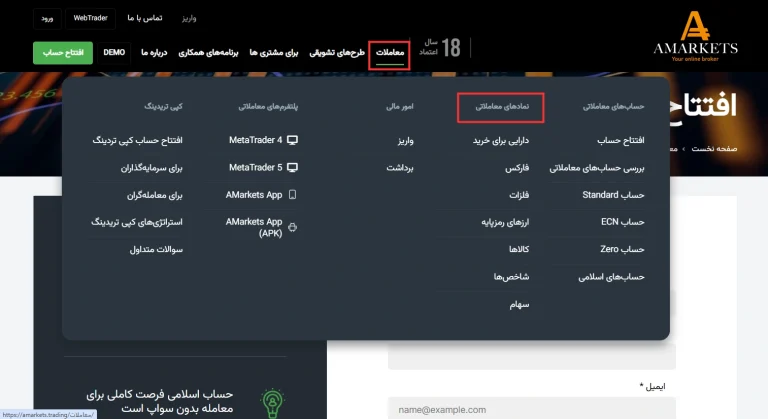The width and height of the screenshot is (768, 419).
Task: Open افتتاح حساب in accounts column
Action: (x=621, y=141)
